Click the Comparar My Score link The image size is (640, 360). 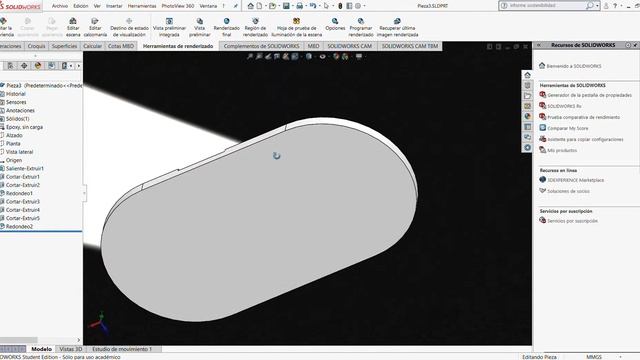(567, 128)
